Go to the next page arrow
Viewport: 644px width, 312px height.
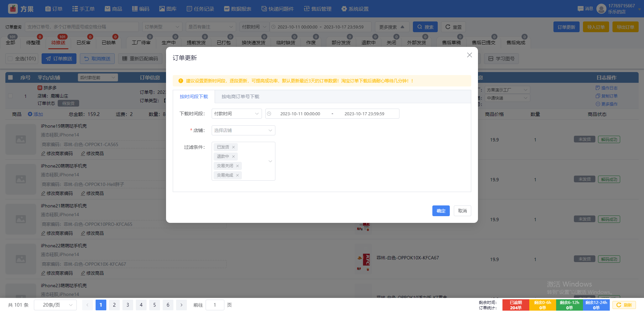tap(181, 305)
